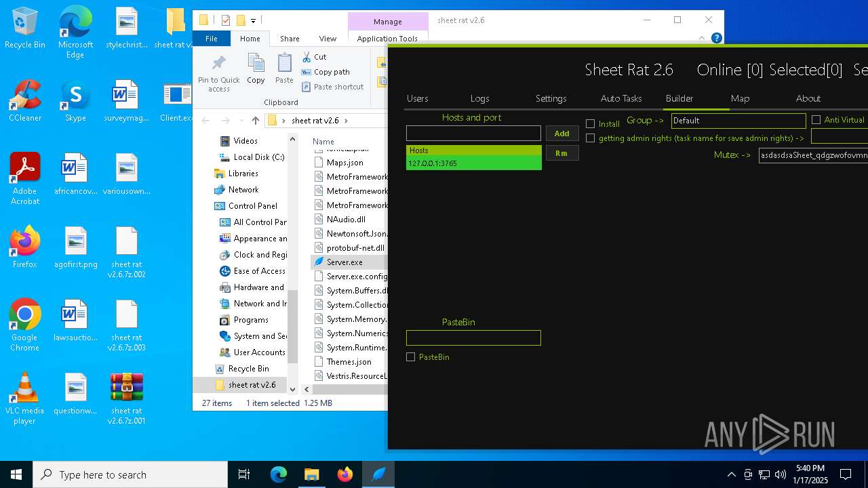The image size is (868, 488).
Task: Click the Sheet Rat app icon on taskbar
Action: click(378, 474)
